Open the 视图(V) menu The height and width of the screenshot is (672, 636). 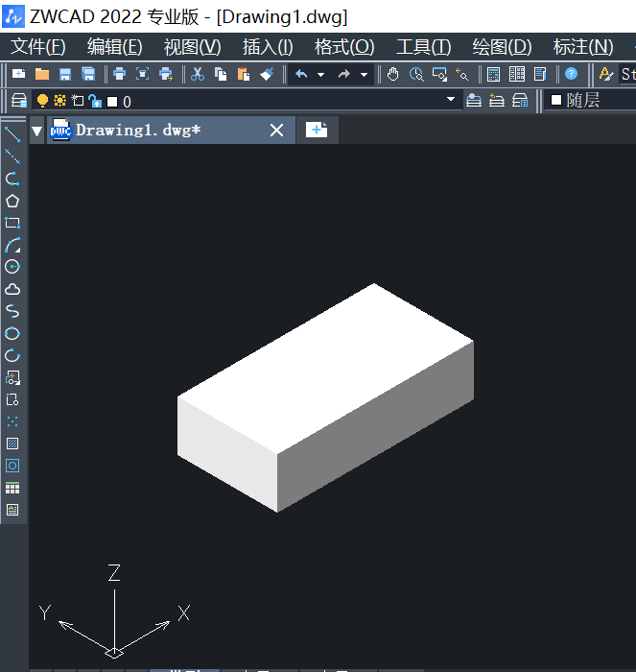pyautogui.click(x=192, y=47)
